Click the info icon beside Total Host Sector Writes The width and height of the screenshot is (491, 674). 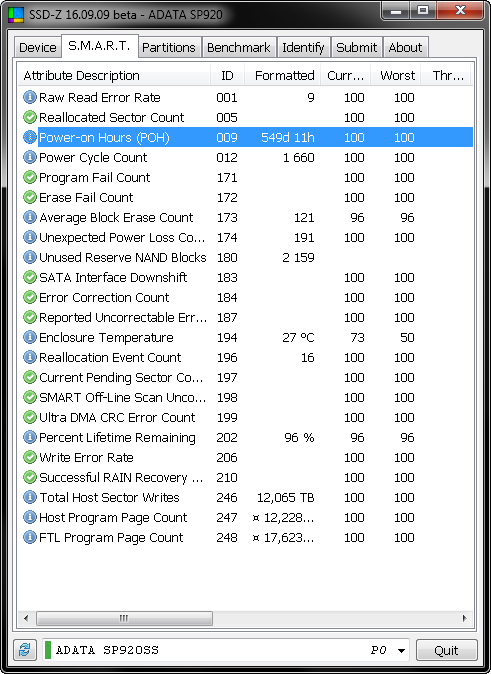[x=30, y=497]
